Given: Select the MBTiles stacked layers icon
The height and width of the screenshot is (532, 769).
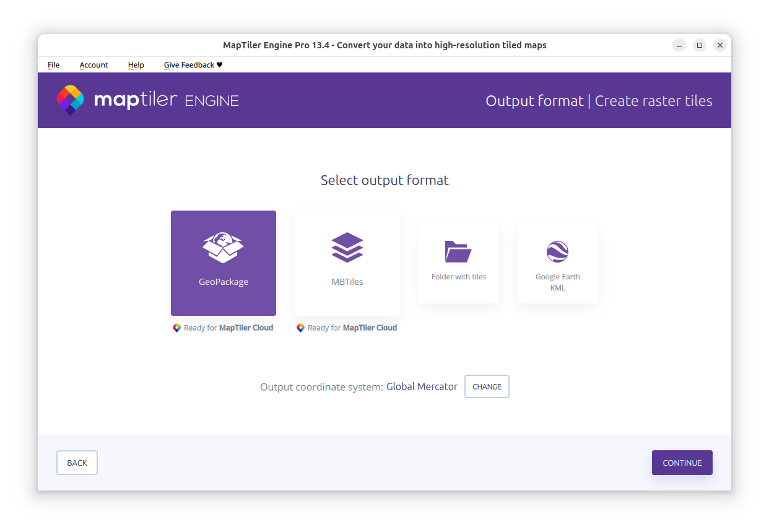Looking at the screenshot, I should pos(347,248).
